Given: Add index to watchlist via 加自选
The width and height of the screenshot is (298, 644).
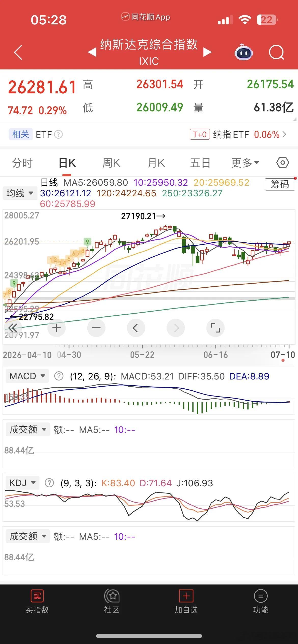Looking at the screenshot, I should pyautogui.click(x=186, y=601).
